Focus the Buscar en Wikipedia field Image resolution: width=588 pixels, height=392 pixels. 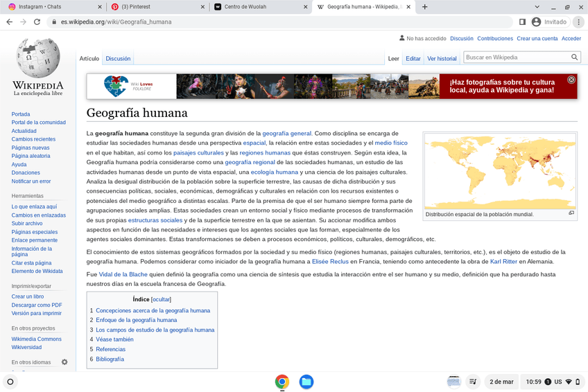tap(517, 57)
